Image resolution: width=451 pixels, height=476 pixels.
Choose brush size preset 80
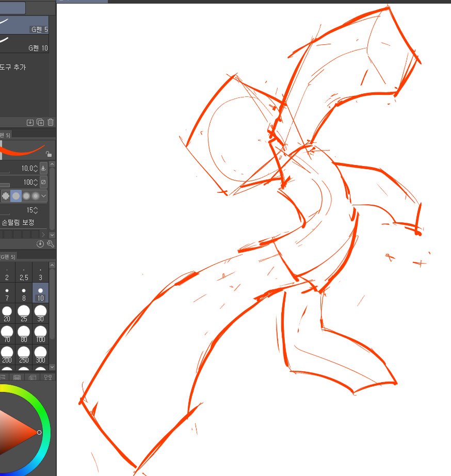(24, 334)
